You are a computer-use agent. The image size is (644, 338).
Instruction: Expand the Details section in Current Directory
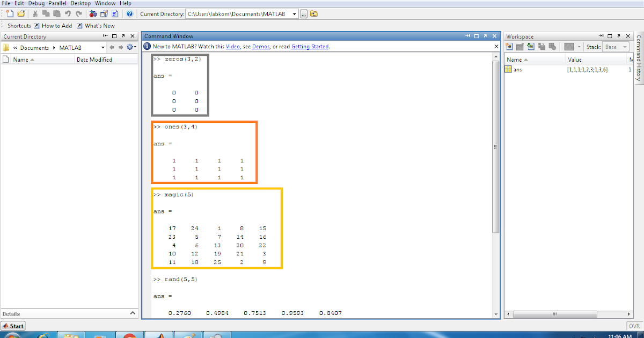click(133, 313)
